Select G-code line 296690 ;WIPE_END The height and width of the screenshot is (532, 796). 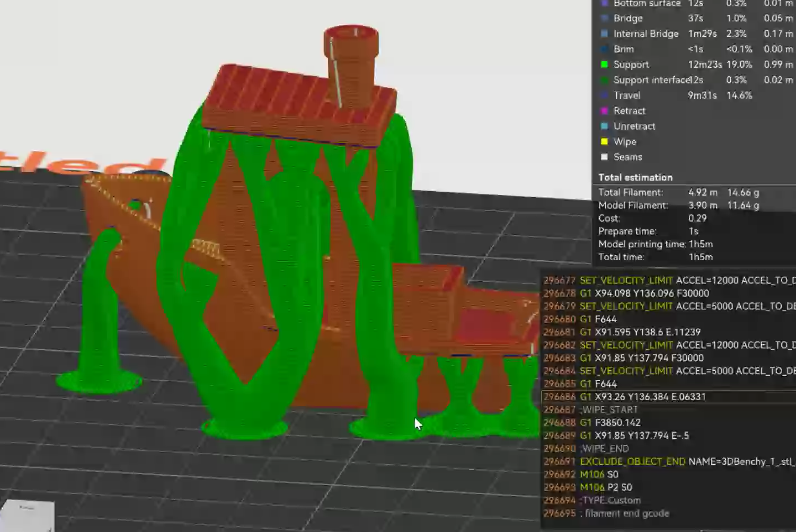(x=669, y=449)
